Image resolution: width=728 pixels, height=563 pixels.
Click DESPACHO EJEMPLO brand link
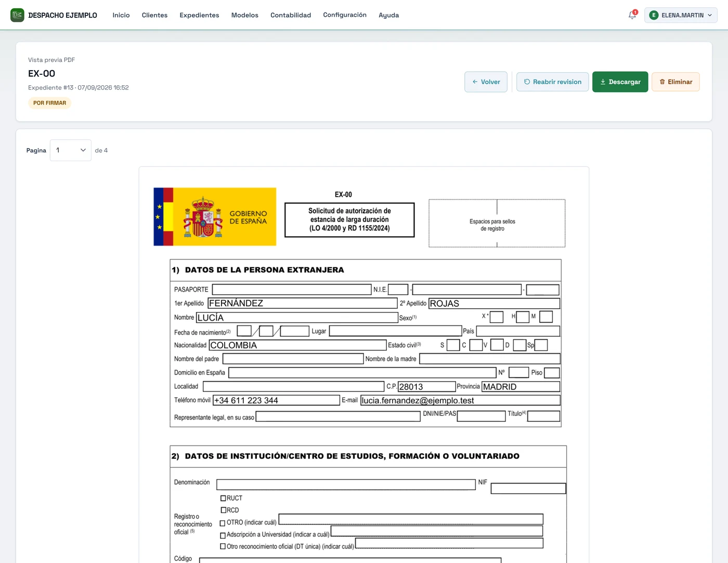coord(62,15)
